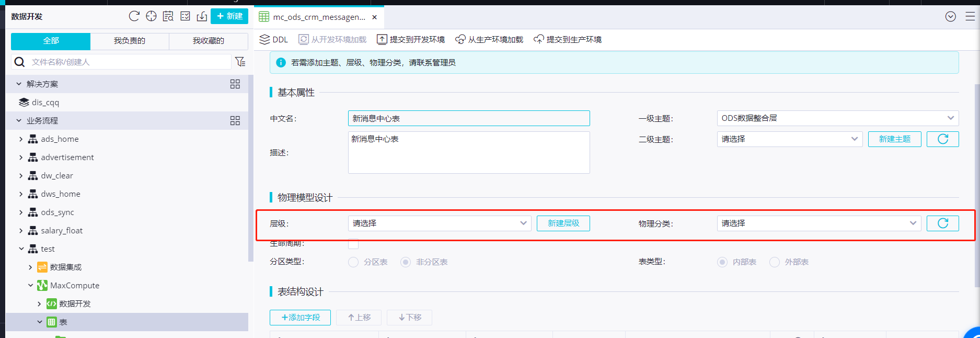Screen dimensions: 980x338
Task: Click the 下移 button
Action: tap(410, 318)
